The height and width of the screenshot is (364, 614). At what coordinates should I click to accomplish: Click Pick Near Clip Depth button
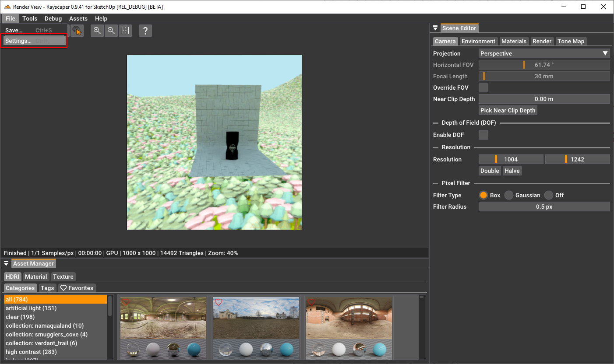[x=508, y=110]
